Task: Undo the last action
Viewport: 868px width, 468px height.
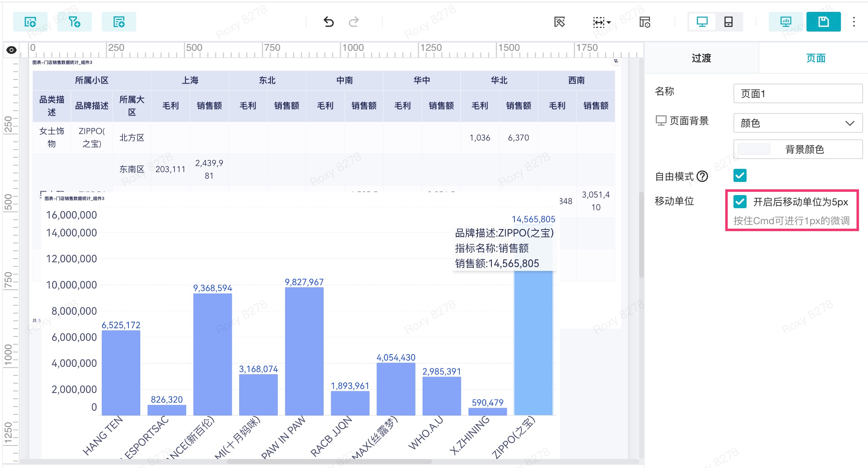Action: tap(329, 22)
